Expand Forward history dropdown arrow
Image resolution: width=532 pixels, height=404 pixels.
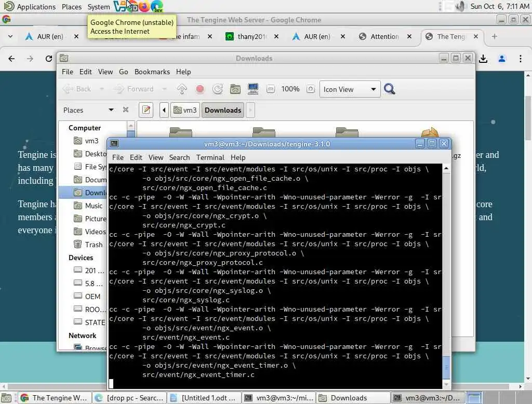click(x=164, y=89)
